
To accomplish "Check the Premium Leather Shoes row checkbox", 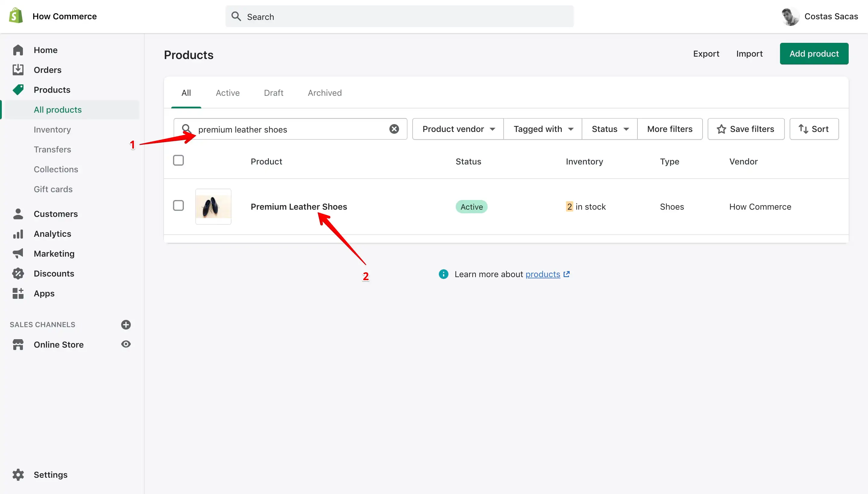I will coord(178,205).
